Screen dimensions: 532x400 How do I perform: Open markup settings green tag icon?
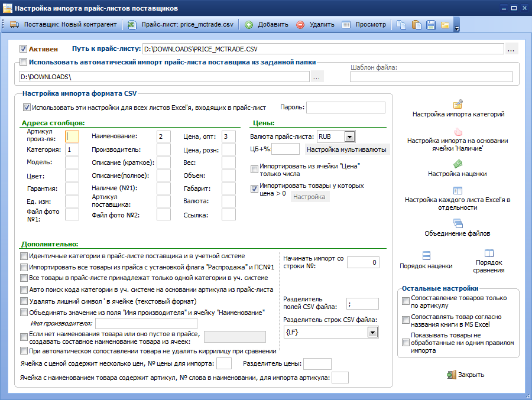(x=458, y=164)
